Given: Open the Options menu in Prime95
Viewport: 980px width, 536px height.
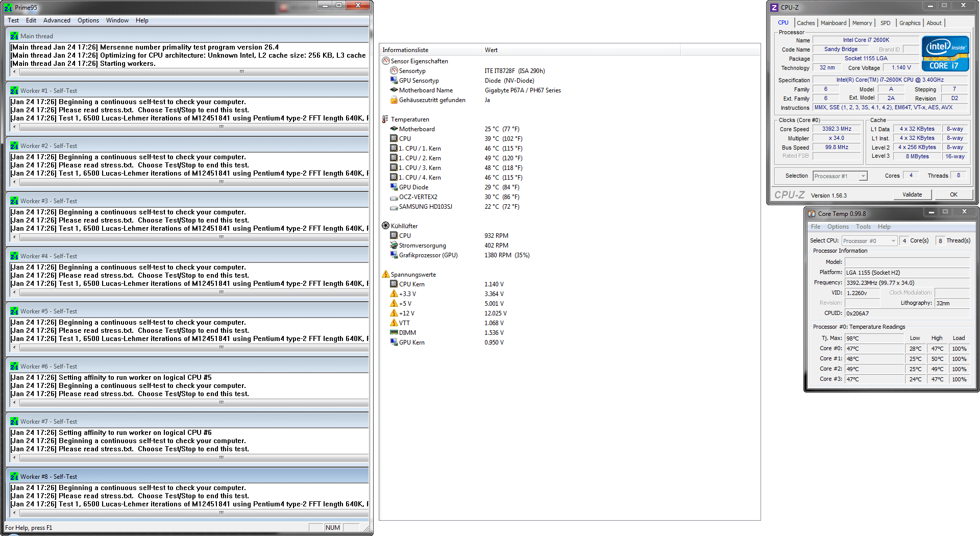Looking at the screenshot, I should coord(88,20).
